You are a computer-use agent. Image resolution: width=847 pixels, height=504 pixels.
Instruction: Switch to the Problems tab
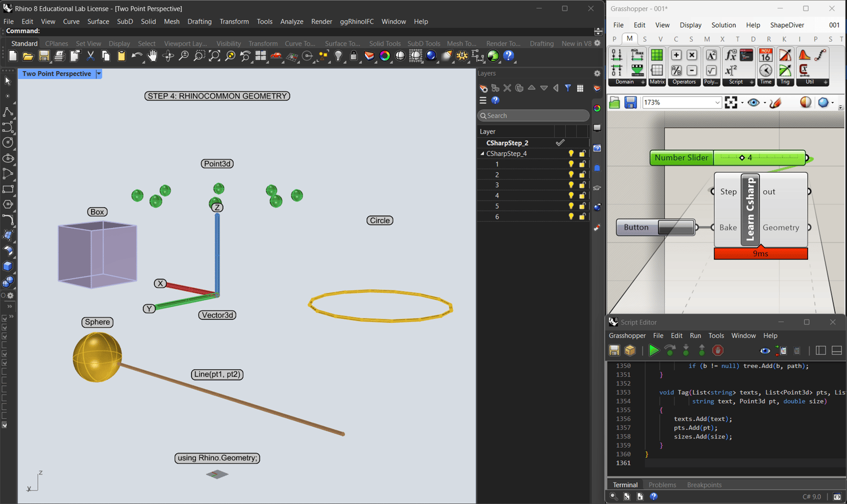(x=662, y=485)
